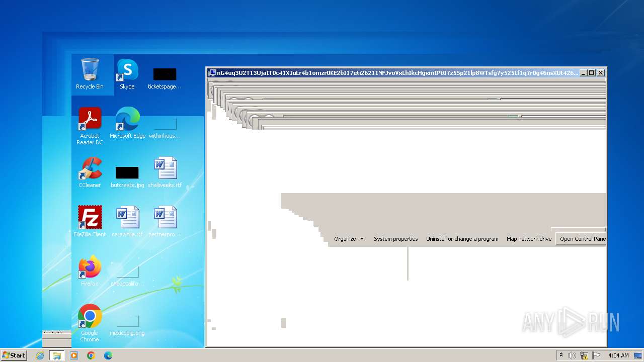Open the Start menu

pos(14,355)
